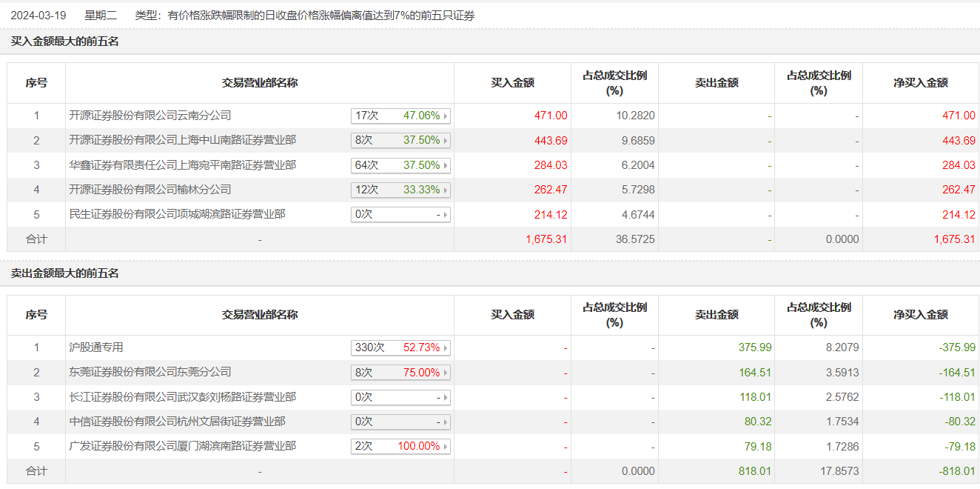Select the ratio value 1.7286

[x=842, y=446]
